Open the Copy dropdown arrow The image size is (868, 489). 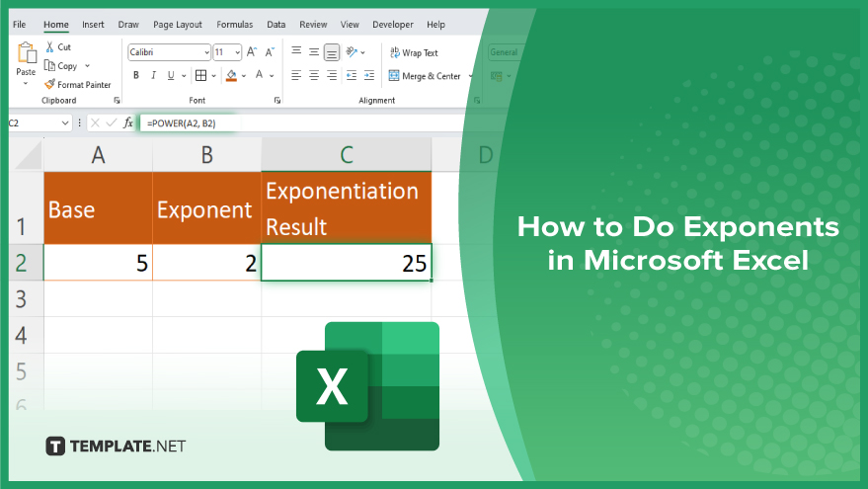click(88, 66)
